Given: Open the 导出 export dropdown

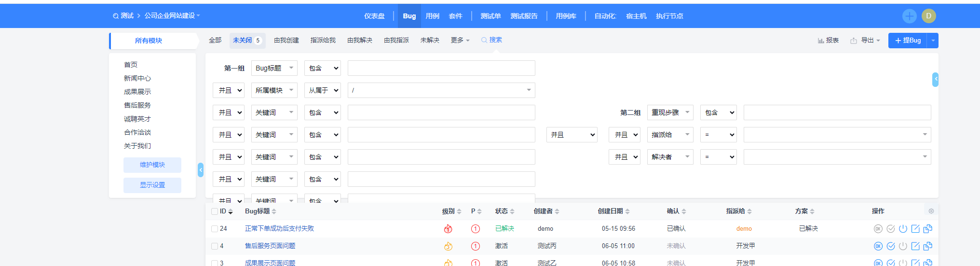Looking at the screenshot, I should (866, 41).
